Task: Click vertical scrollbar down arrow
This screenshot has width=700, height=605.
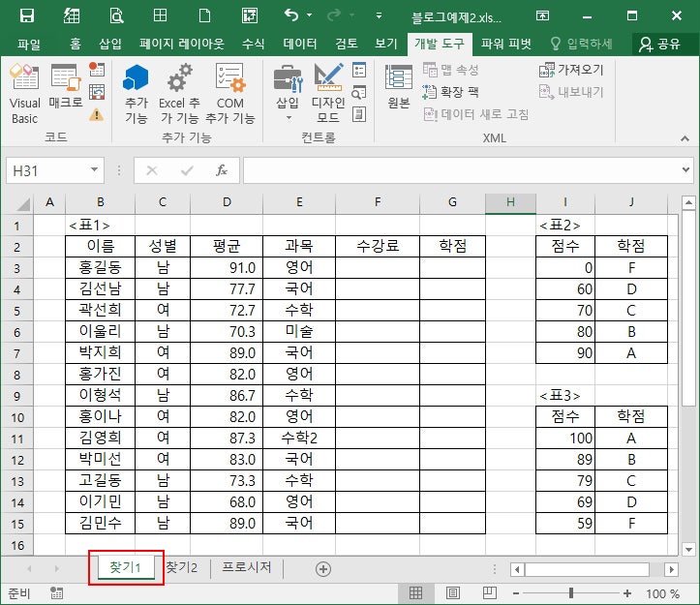Action: (x=688, y=549)
